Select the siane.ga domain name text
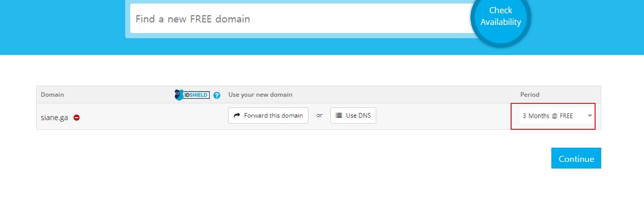Image resolution: width=644 pixels, height=223 pixels. pyautogui.click(x=54, y=117)
